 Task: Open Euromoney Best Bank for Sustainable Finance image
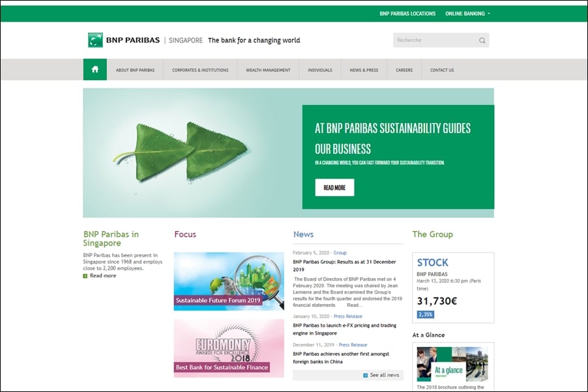tap(229, 348)
